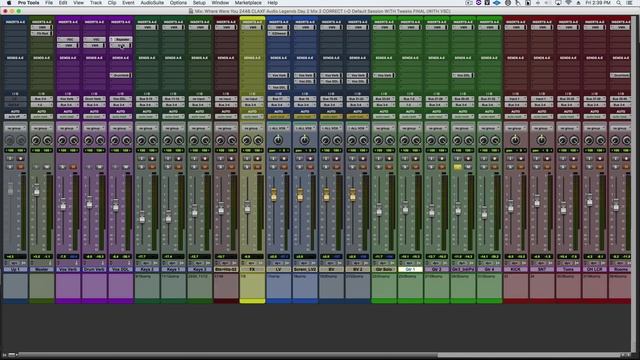Click left pan knob on FX track
Viewport: 640px width, 360px height.
tap(247, 141)
